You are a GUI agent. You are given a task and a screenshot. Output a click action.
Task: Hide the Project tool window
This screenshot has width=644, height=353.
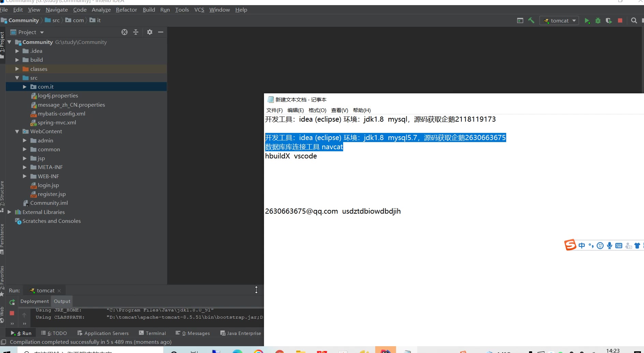click(x=161, y=32)
